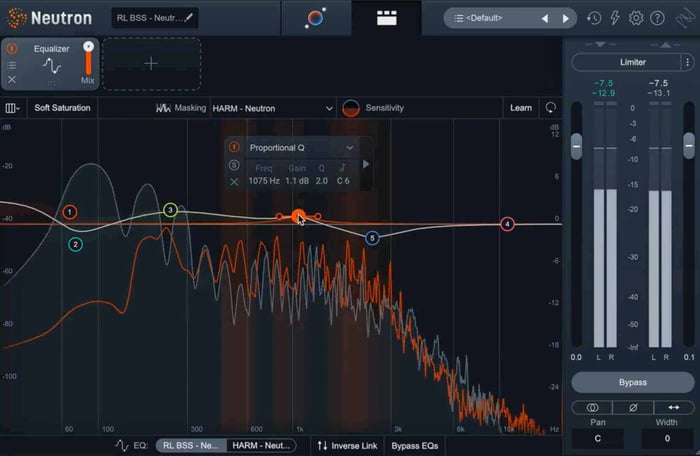The width and height of the screenshot is (700, 456).
Task: Edit the Pan value field C
Action: [x=597, y=439]
